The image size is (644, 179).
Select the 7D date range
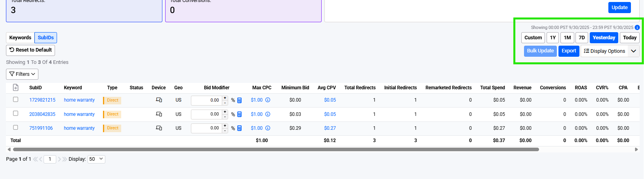tap(581, 38)
